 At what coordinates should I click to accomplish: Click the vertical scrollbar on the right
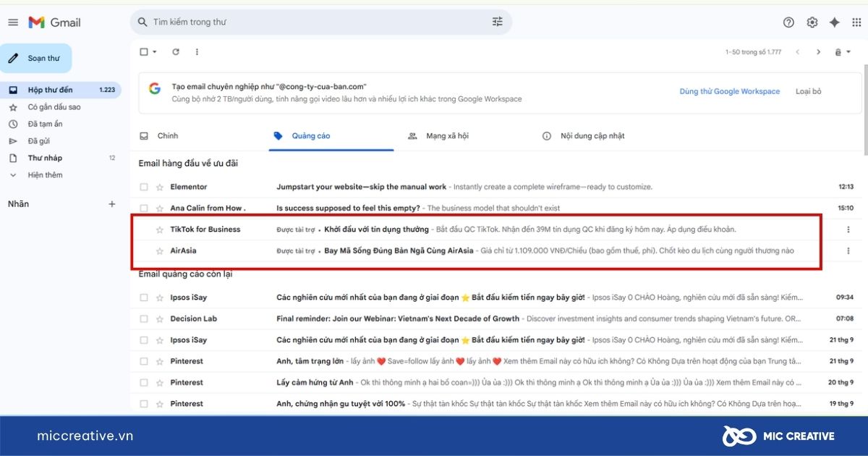pyautogui.click(x=865, y=109)
